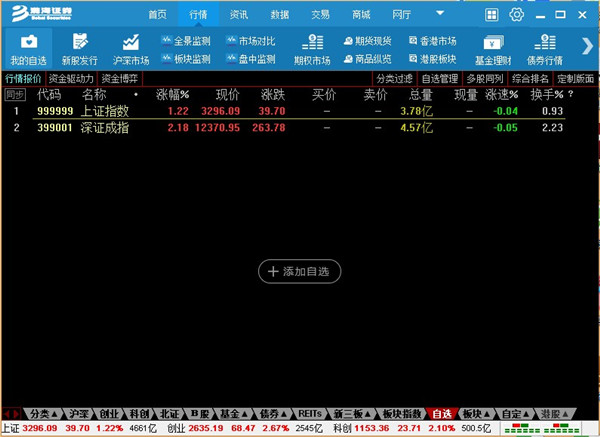Screen dimensions: 600x437
Task: Switch to 行情报价 tab
Action: tap(23, 79)
